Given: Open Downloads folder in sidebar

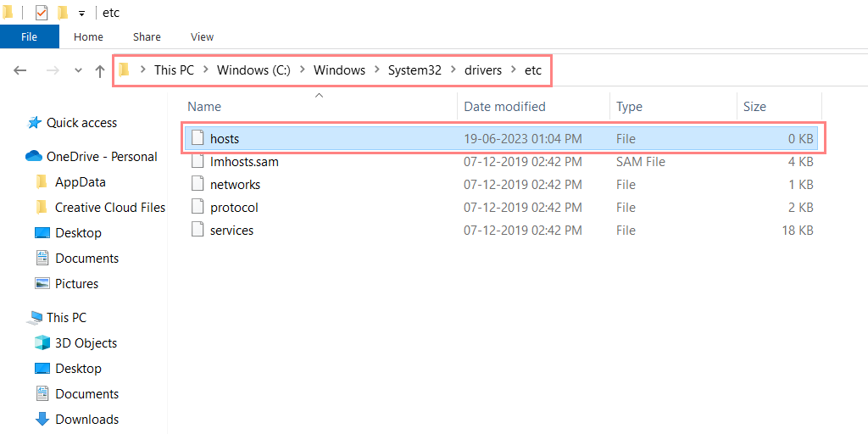Looking at the screenshot, I should coord(86,420).
